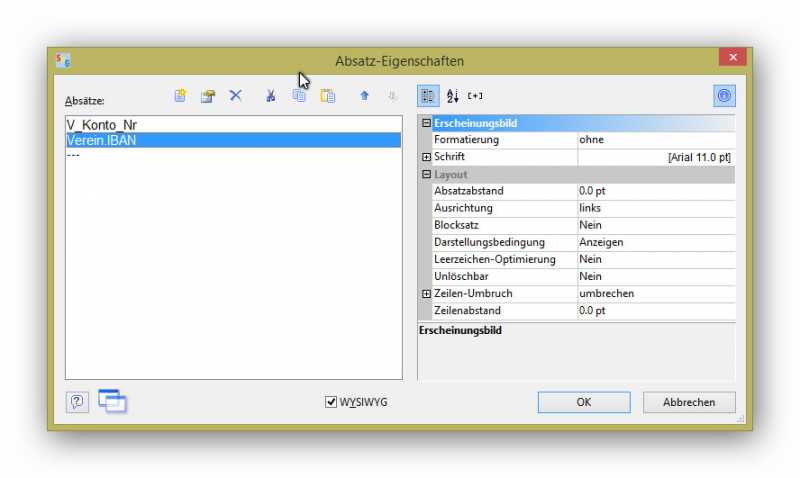Expand the Schrift property node

point(427,158)
